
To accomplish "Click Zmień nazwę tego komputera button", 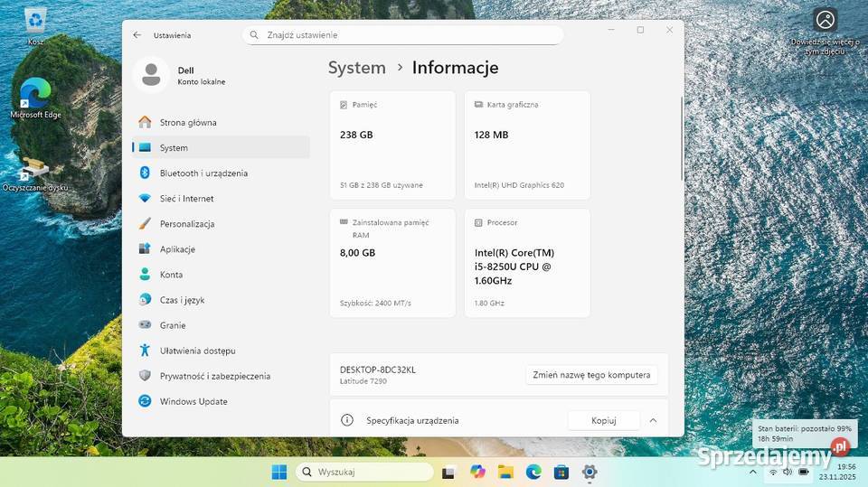I will (x=591, y=375).
